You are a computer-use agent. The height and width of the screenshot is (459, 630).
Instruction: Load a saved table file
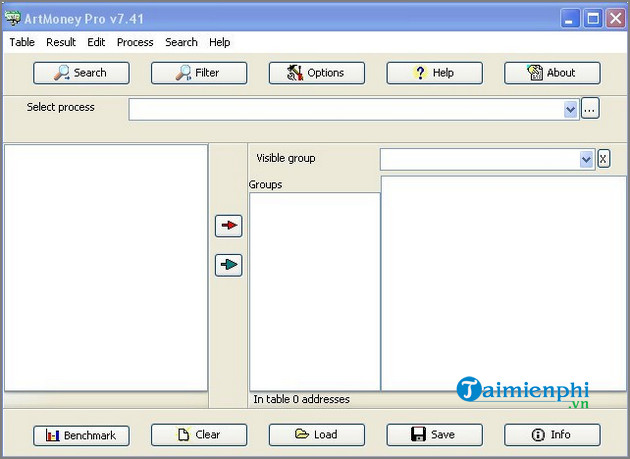pos(317,434)
